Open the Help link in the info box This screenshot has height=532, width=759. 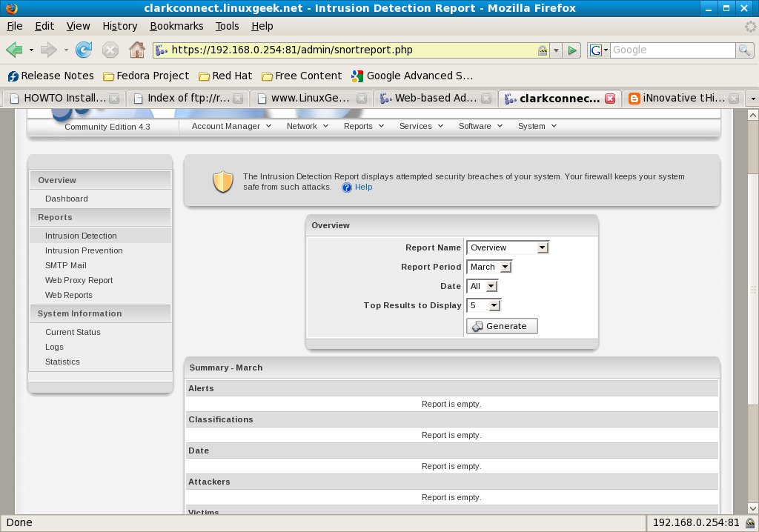coord(363,187)
